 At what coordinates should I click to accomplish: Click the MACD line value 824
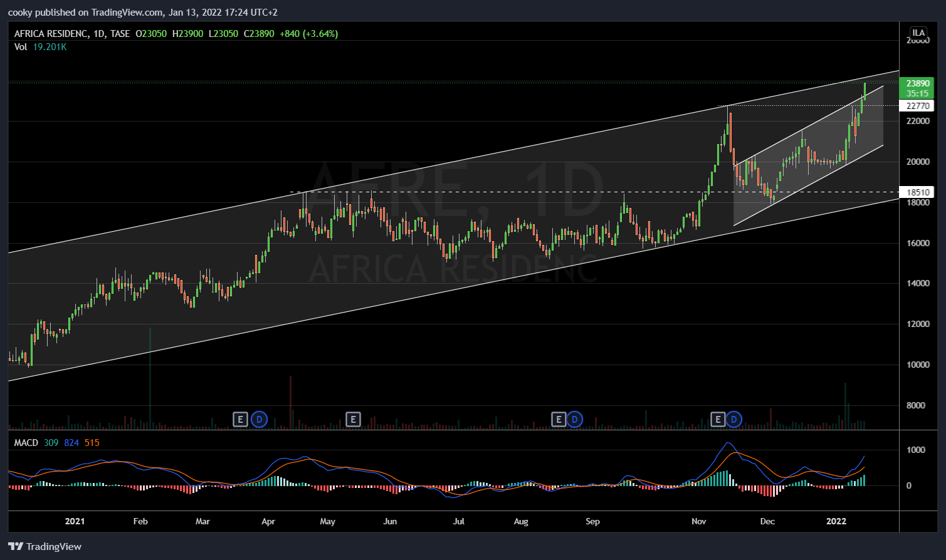tap(71, 443)
